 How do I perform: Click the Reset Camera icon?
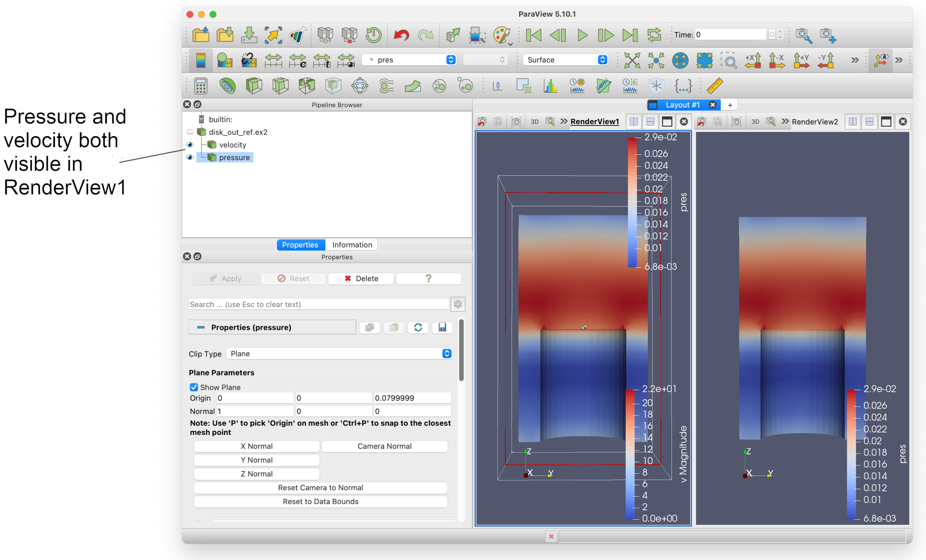click(632, 60)
